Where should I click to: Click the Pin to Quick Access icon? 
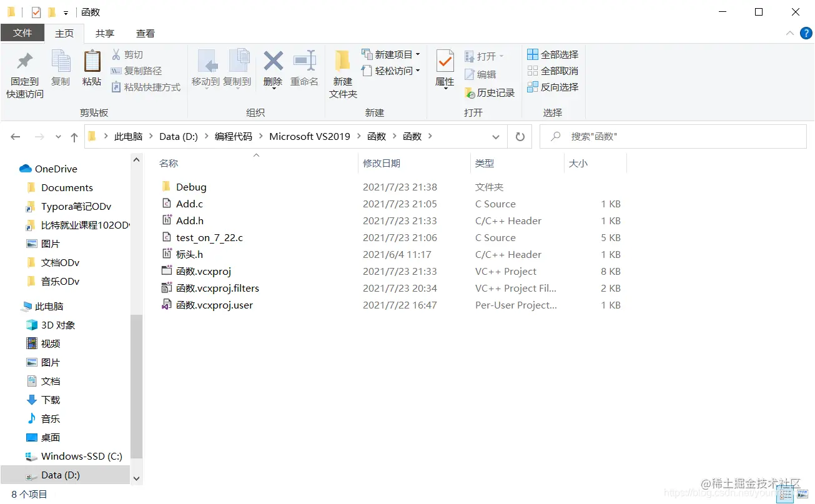25,62
